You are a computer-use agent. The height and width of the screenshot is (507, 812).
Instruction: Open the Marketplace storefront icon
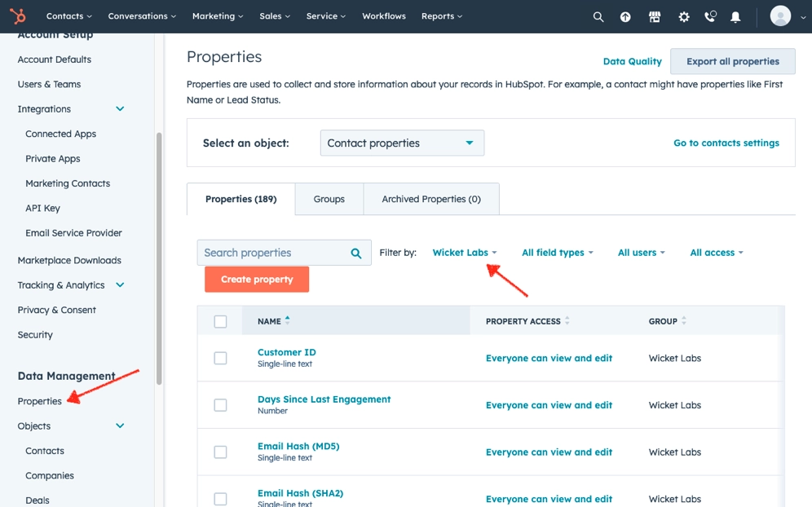pyautogui.click(x=654, y=16)
